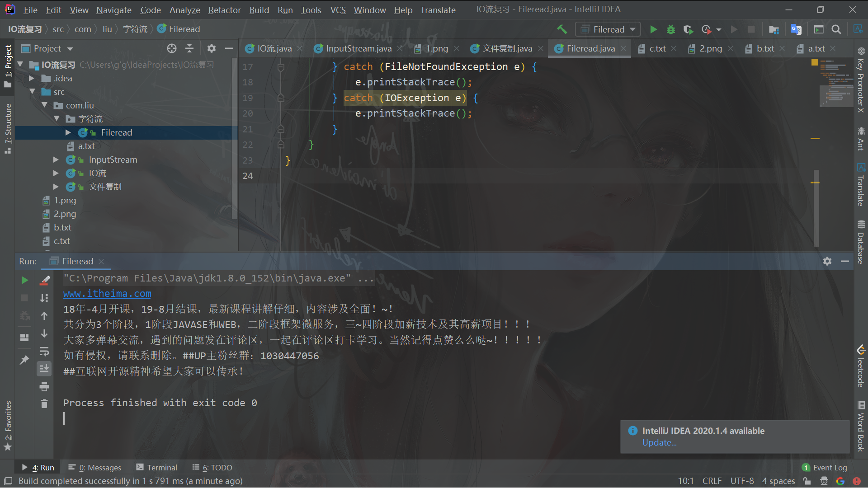Switch to 文件复制.java tab
The image size is (868, 488).
pos(507,48)
